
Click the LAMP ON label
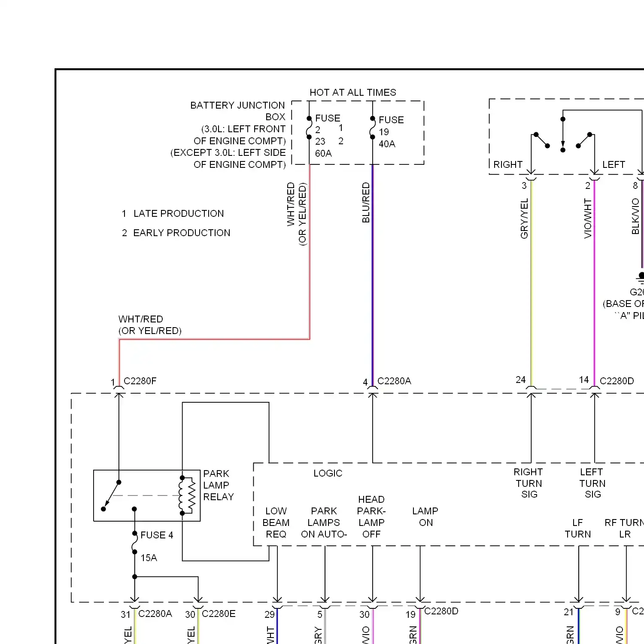pos(425,517)
